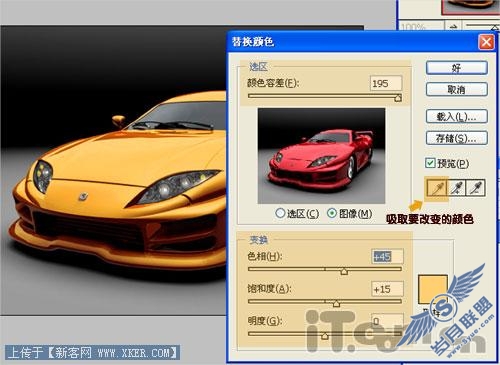Select the 选区(C) radio button
This screenshot has height=365, width=500.
pyautogui.click(x=280, y=213)
